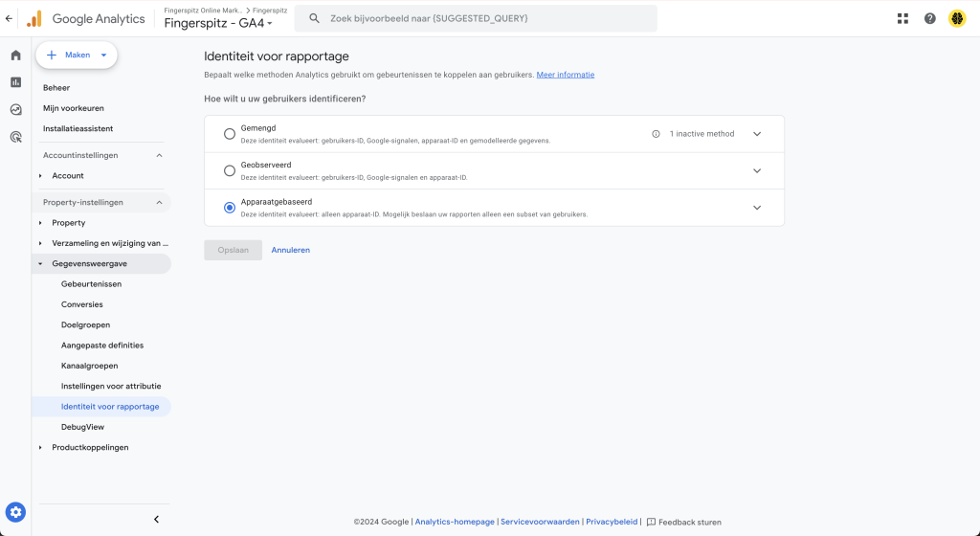This screenshot has height=536, width=980.
Task: Collapse the sidebar with the arrow icon
Action: click(x=156, y=519)
